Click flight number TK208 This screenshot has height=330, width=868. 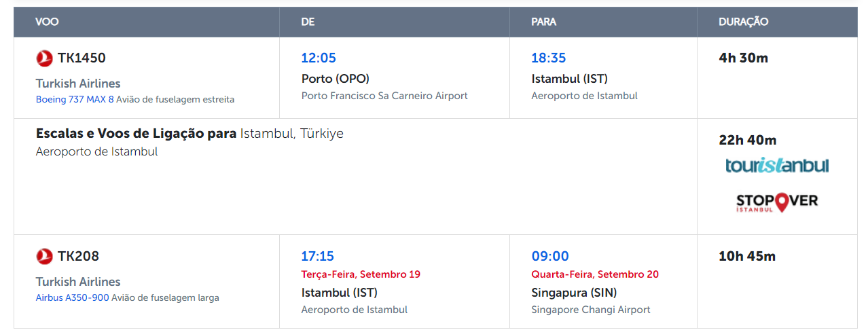coord(78,257)
